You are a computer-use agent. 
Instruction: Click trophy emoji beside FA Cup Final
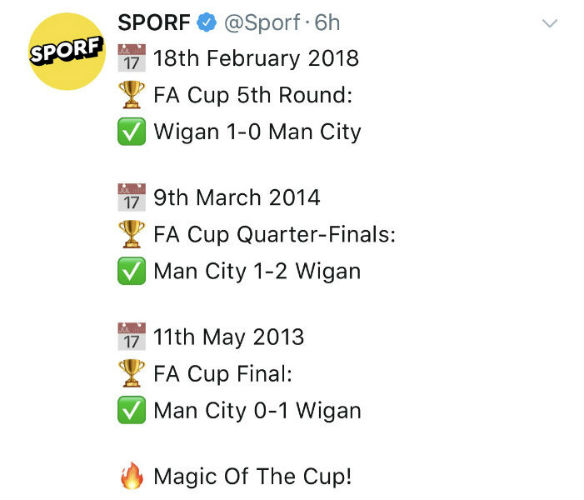point(131,373)
